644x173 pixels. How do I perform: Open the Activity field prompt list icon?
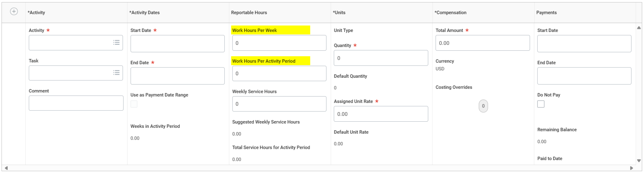click(116, 43)
